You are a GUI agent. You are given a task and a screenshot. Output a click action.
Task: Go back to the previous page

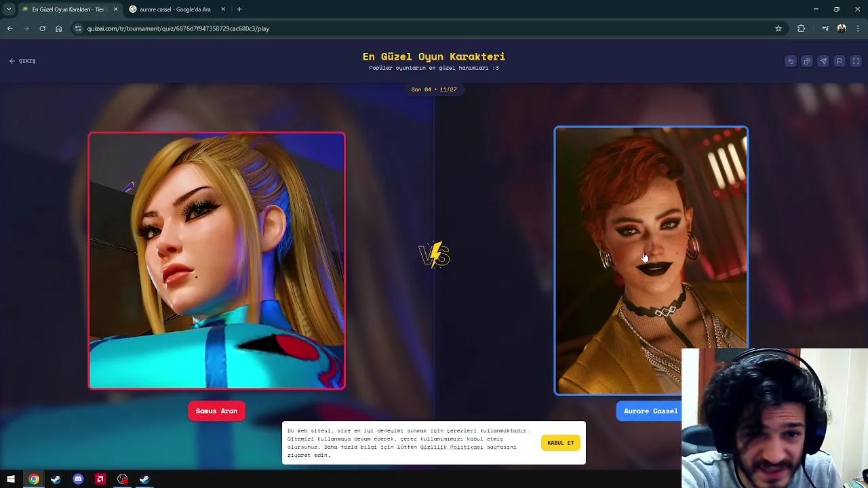click(9, 28)
